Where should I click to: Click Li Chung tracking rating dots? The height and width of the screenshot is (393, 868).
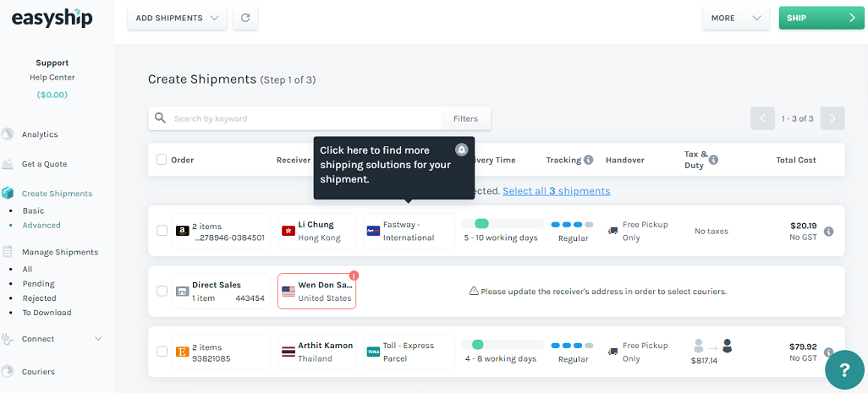click(572, 225)
